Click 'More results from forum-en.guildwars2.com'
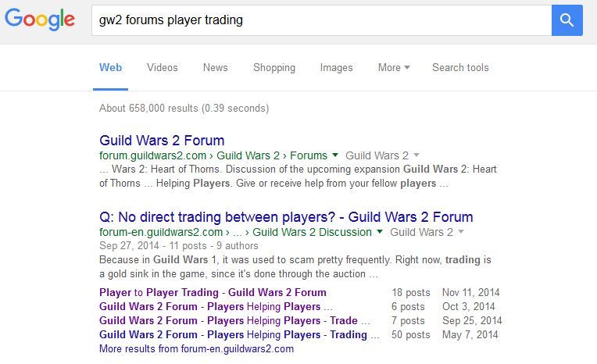 [196, 349]
